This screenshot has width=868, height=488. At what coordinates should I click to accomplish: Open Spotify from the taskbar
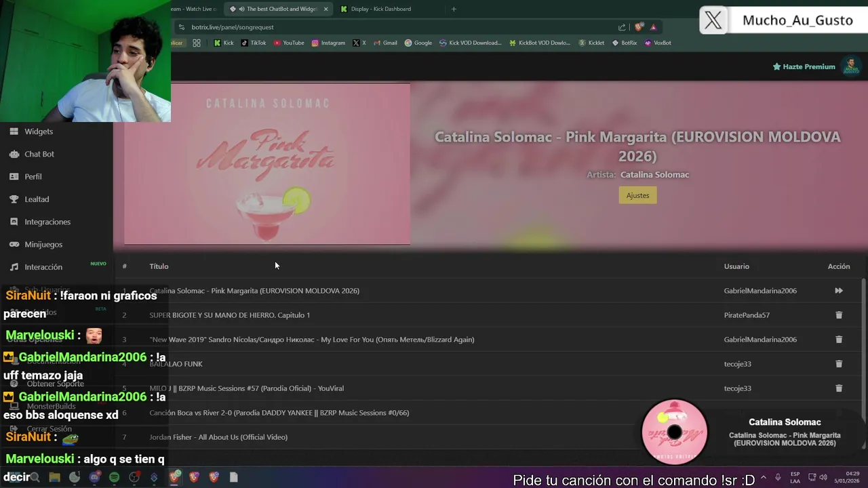[x=114, y=477]
